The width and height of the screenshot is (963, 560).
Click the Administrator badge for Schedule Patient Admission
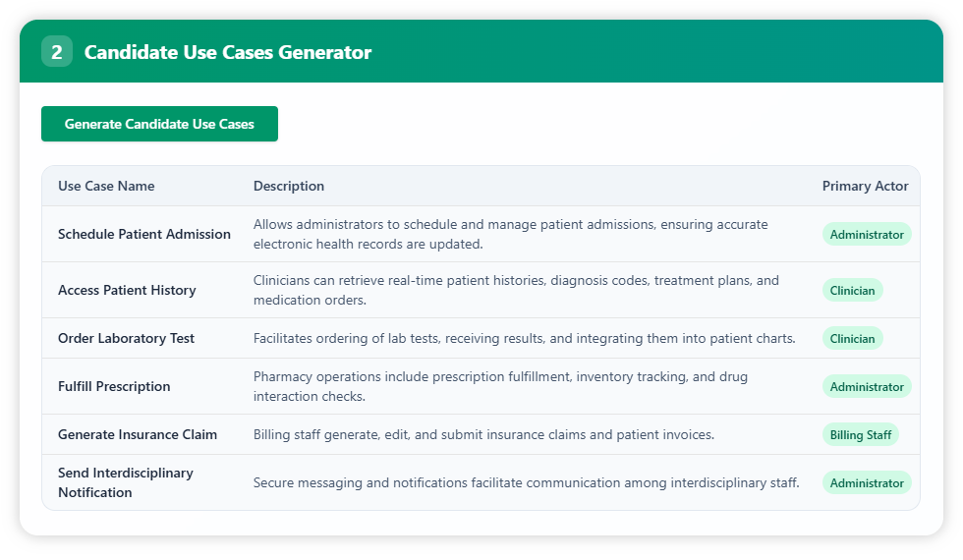(x=867, y=235)
